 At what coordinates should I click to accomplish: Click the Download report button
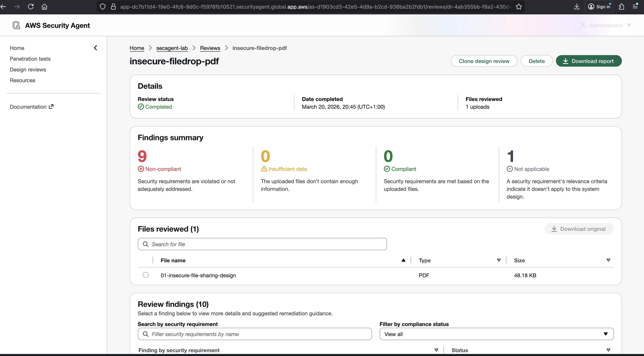(x=589, y=61)
